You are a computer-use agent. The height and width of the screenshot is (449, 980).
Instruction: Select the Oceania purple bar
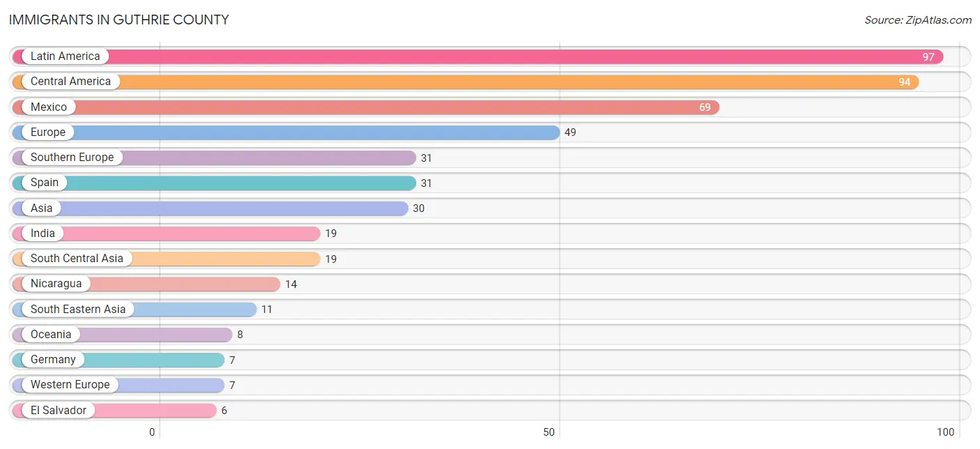coord(122,335)
